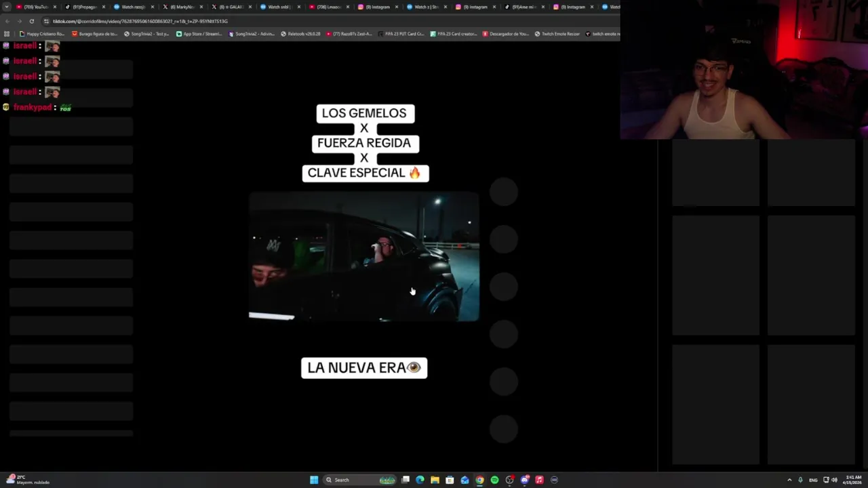
Task: Open the Windows Start menu
Action: (314, 480)
